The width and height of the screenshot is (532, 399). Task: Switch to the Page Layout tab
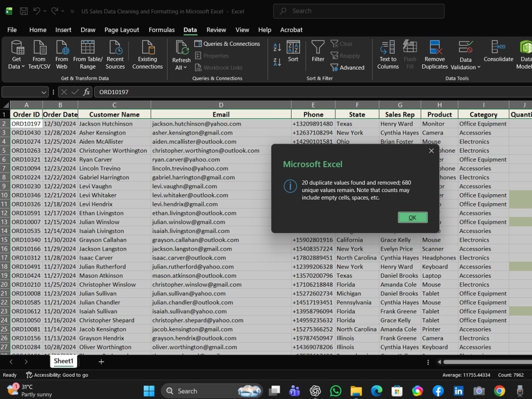click(121, 30)
